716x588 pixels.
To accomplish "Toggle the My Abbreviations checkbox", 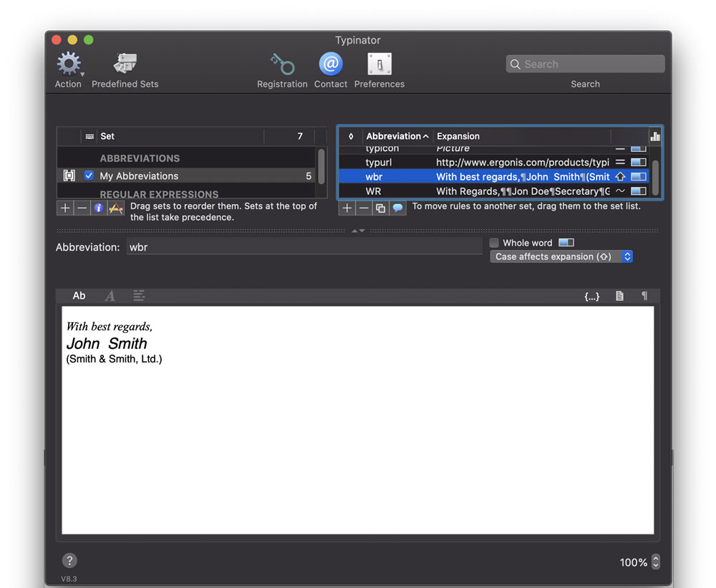I will [x=89, y=175].
